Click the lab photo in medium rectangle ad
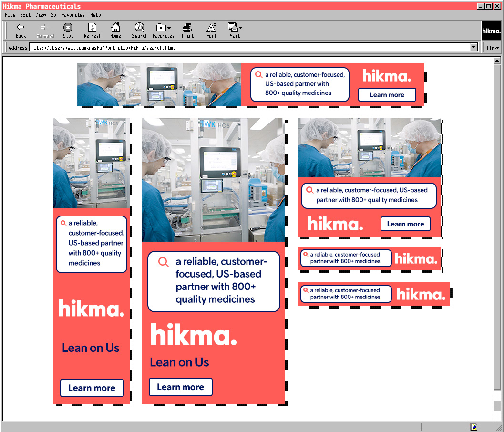The width and height of the screenshot is (504, 432). tap(369, 147)
